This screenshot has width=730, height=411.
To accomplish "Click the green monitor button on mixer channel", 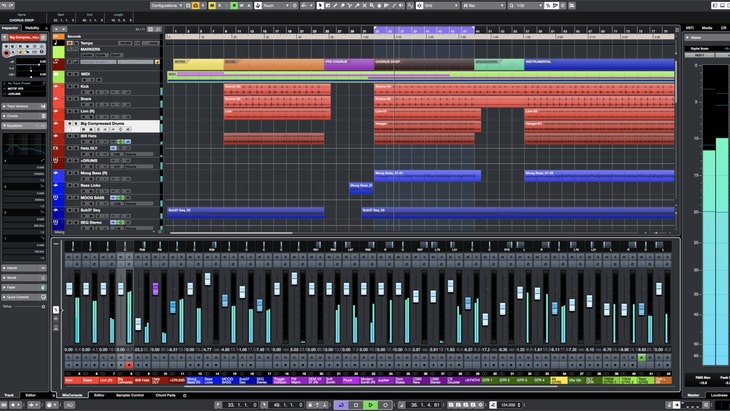I will [642, 357].
